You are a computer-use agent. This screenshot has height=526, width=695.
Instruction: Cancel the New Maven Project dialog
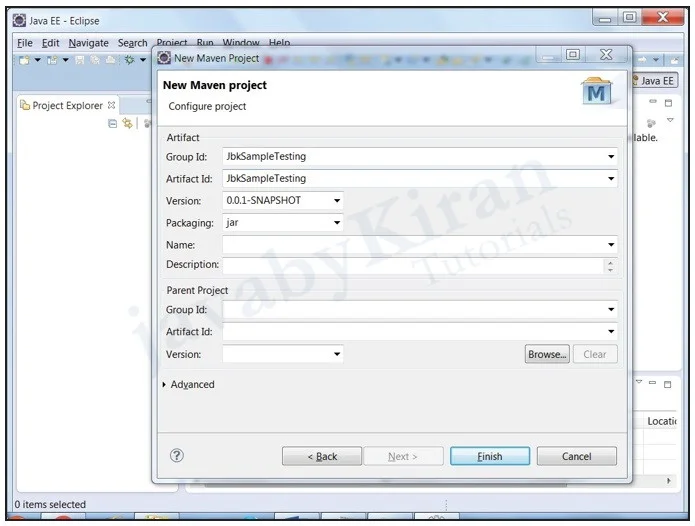577,456
